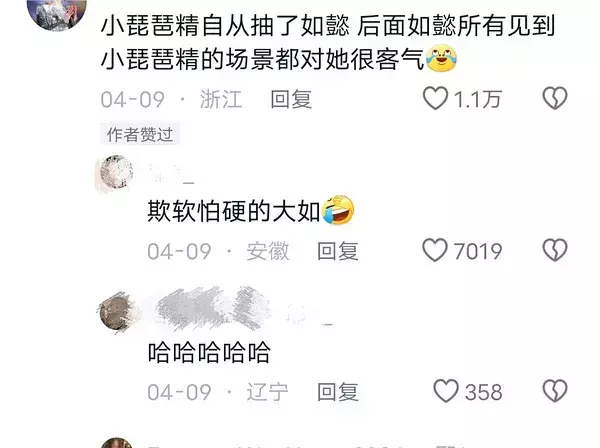Dislike the Zhejiang comment via broken heart
The image size is (600, 448).
(555, 98)
